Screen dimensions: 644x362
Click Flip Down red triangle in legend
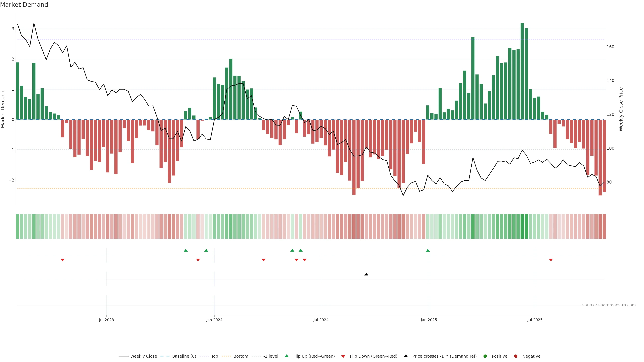click(343, 356)
